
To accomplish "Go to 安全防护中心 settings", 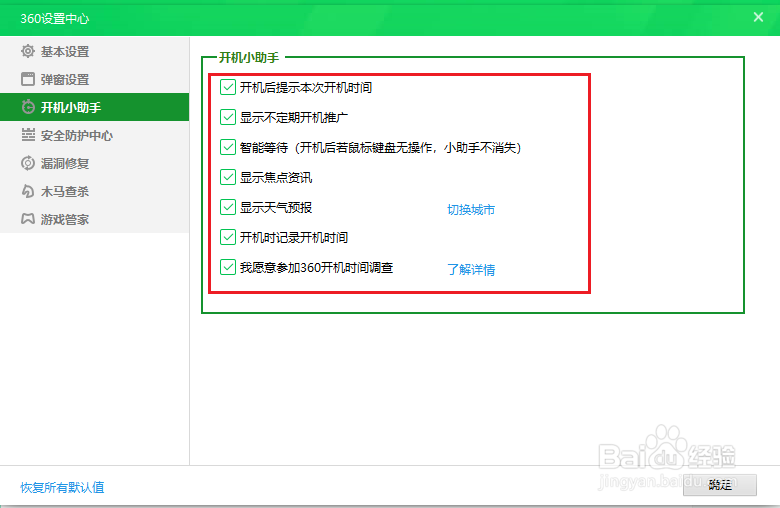I will pos(95,135).
